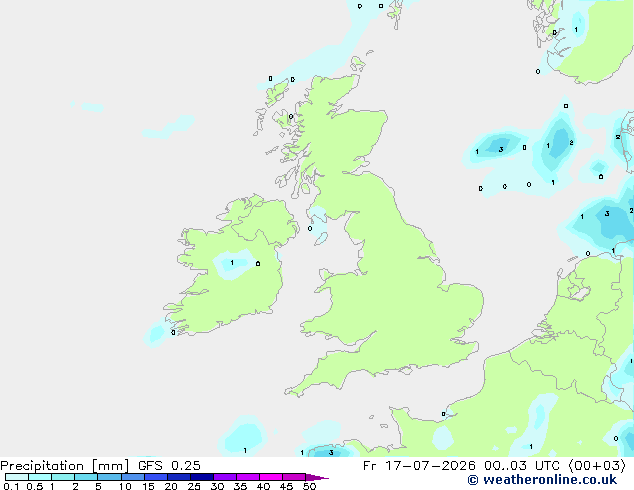The height and width of the screenshot is (490, 634).
Task: Click the 0 value near the Dutch Wadden coast
Action: (x=588, y=253)
